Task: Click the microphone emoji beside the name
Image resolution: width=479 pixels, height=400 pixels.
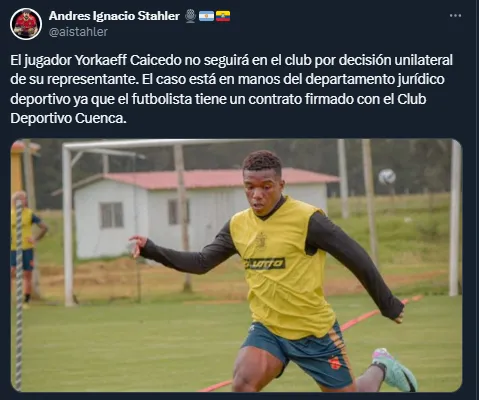Action: pos(190,16)
